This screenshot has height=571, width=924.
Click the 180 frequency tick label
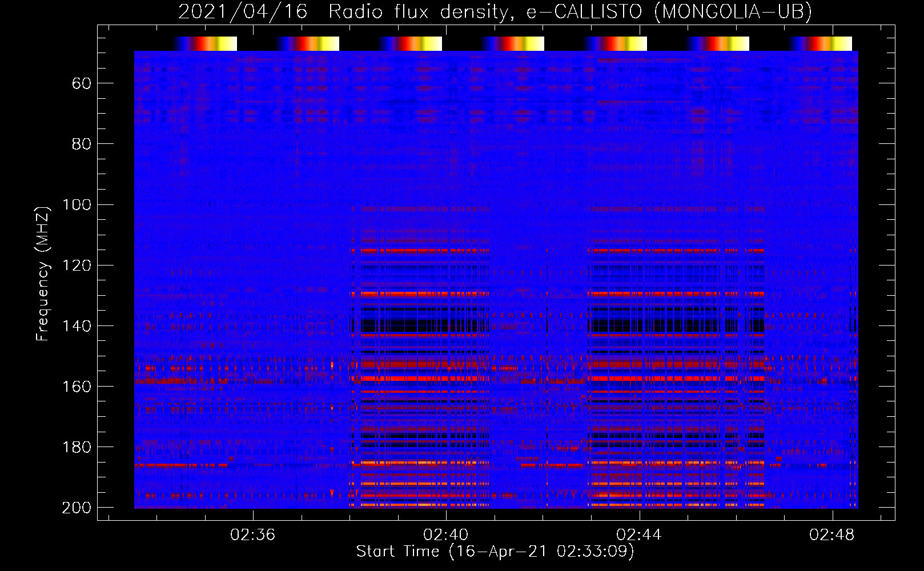coord(77,447)
